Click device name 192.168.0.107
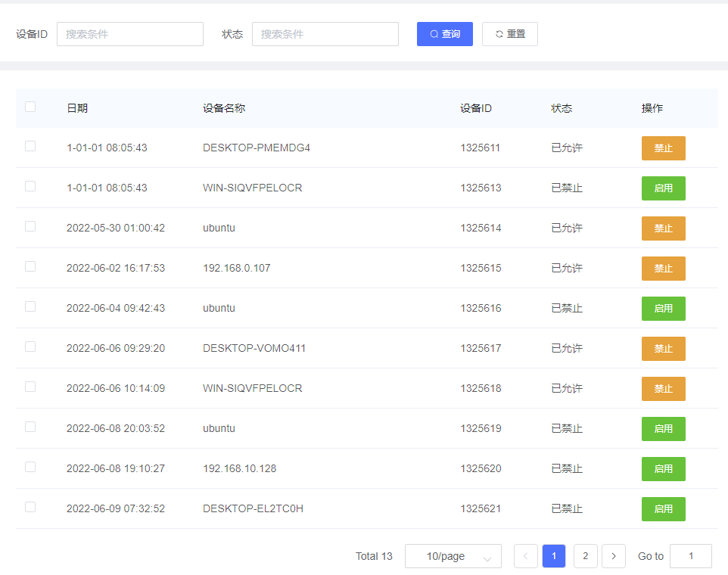 236,269
